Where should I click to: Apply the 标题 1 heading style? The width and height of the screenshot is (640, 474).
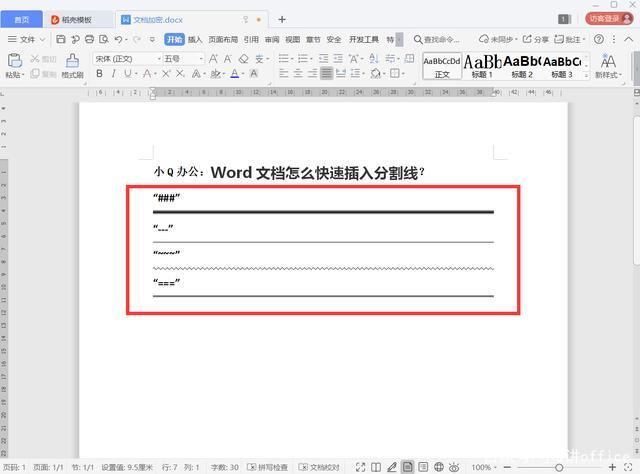pos(482,66)
